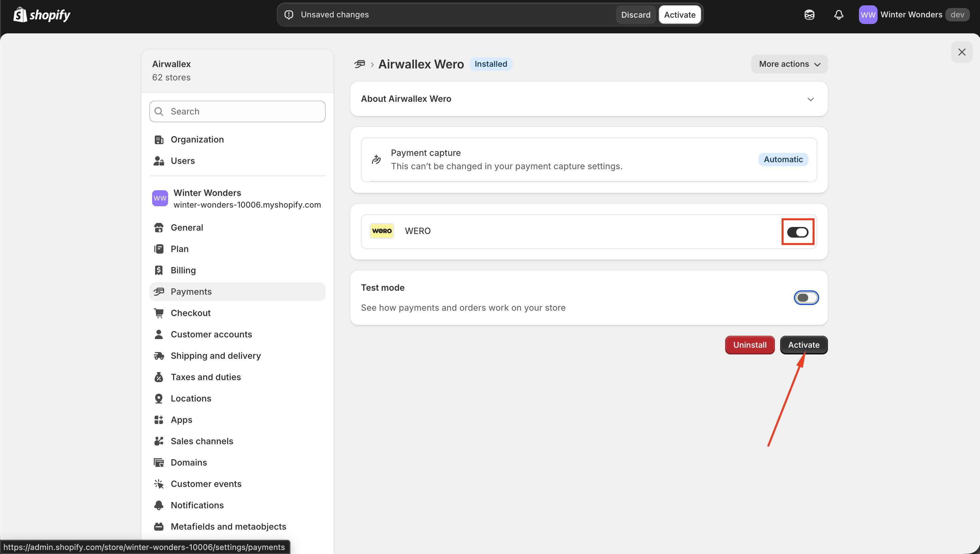Click the Users people icon
Screen dimensions: 980x554
pyautogui.click(x=159, y=161)
